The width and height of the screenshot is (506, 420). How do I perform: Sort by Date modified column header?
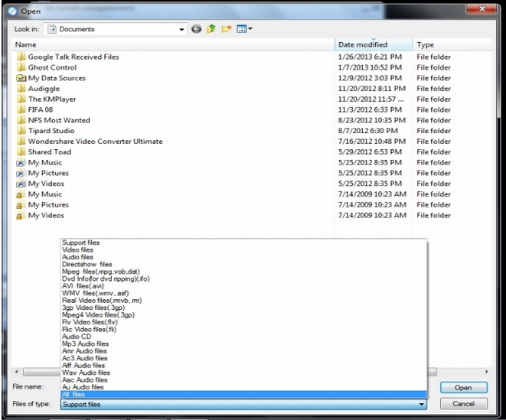(363, 45)
